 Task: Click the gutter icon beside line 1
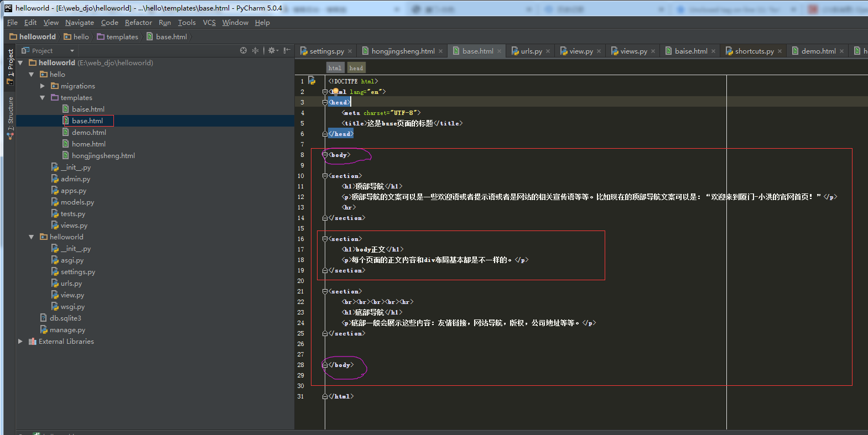(x=312, y=81)
